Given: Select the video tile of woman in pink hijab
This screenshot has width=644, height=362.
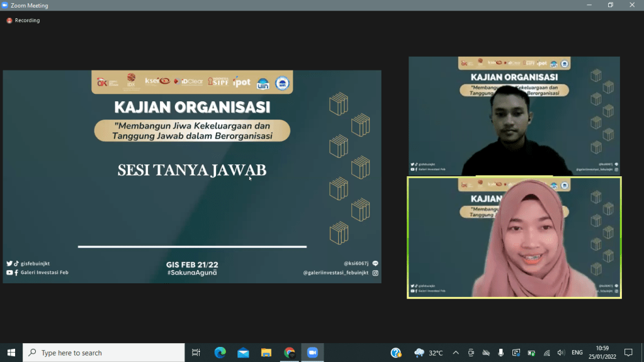Looking at the screenshot, I should 514,237.
